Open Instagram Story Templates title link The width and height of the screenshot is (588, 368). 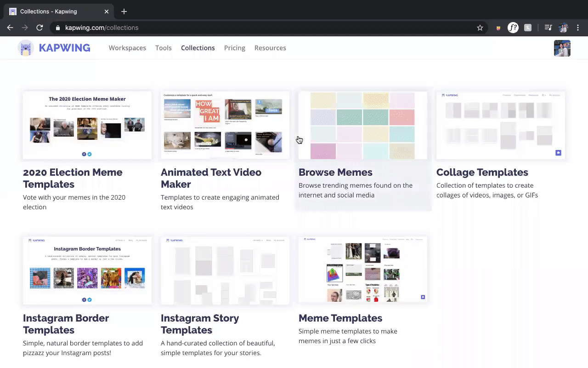200,324
